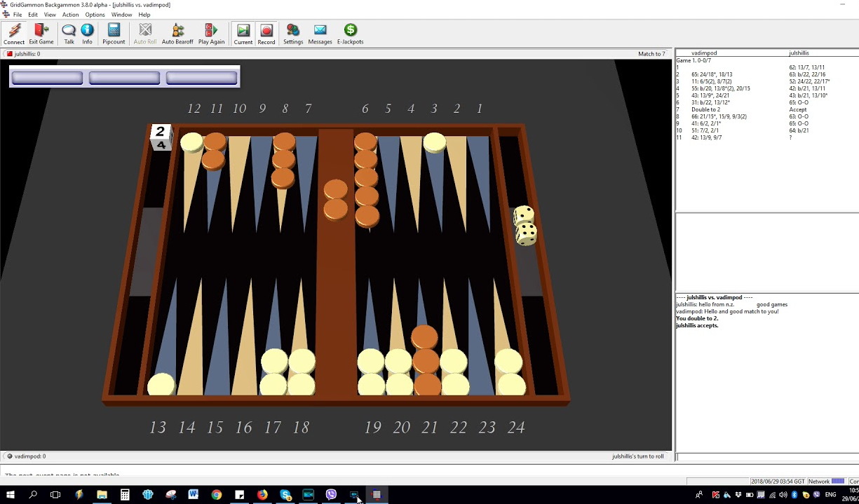This screenshot has width=859, height=504.
Task: Open the Action menu
Action: pos(70,14)
